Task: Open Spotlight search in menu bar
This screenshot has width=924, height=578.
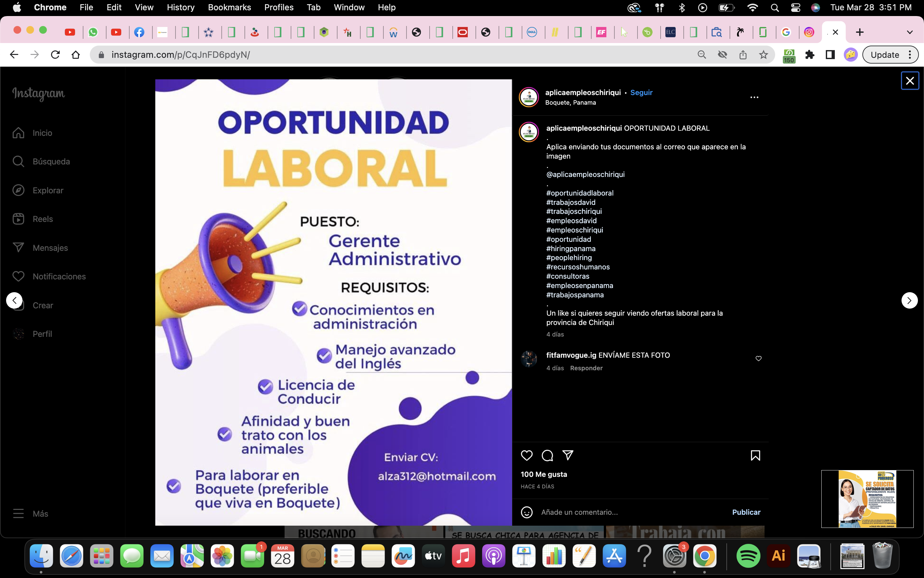Action: [x=775, y=7]
